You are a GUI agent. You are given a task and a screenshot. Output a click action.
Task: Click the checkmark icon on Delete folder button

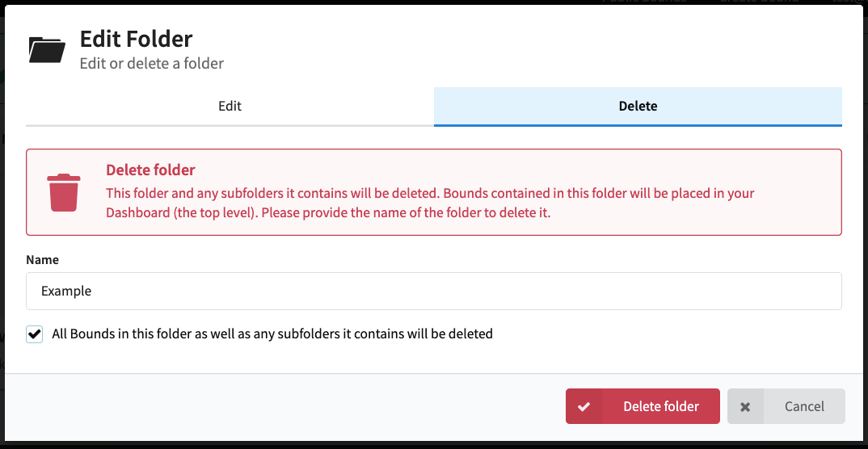pyautogui.click(x=584, y=406)
